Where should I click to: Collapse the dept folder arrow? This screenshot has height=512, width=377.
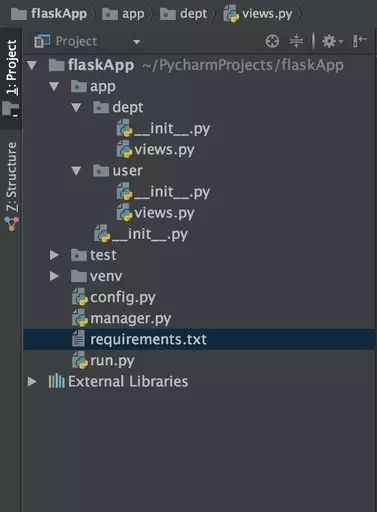(76, 107)
